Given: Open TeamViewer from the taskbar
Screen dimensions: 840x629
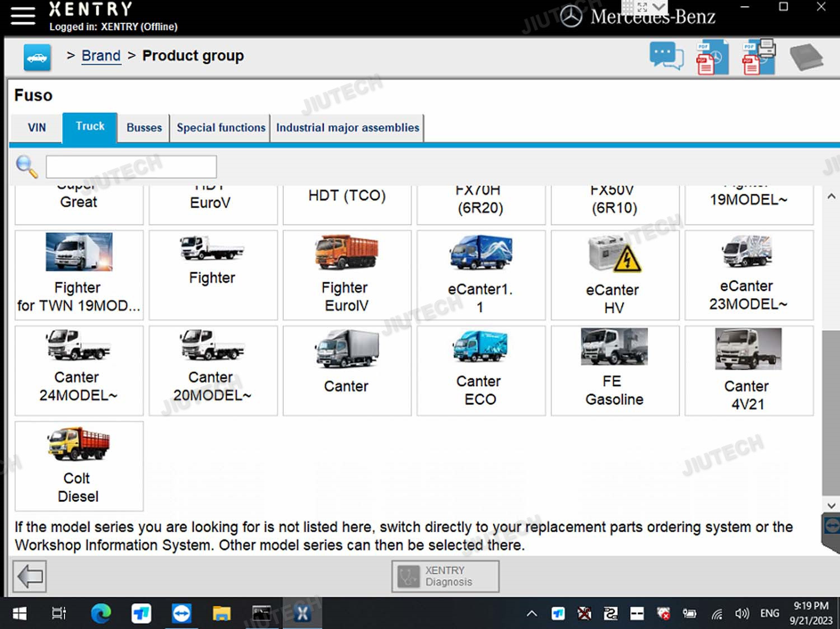Looking at the screenshot, I should coord(181,614).
